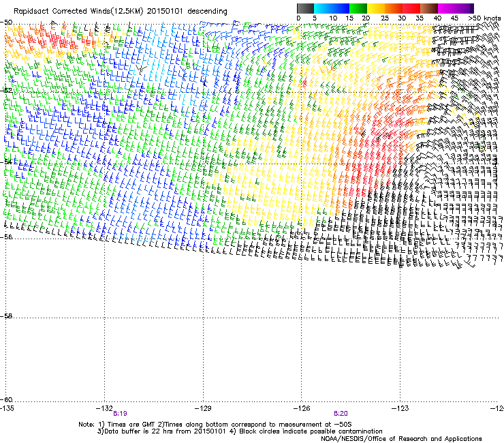The image size is (504, 443).
Task: Click the -60 latitude axis label
Action: tap(6, 400)
